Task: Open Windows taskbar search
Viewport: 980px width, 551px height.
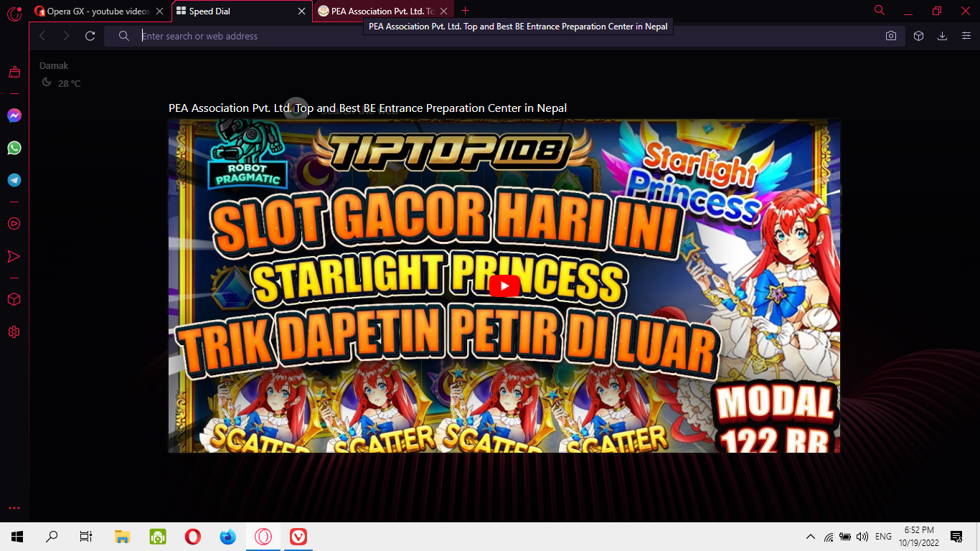Action: pos(52,537)
